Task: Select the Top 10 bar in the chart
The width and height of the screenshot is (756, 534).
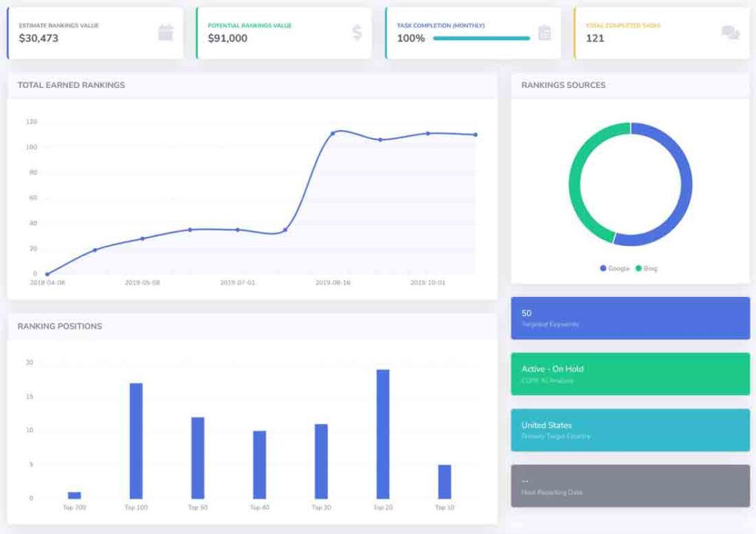Action: click(444, 482)
